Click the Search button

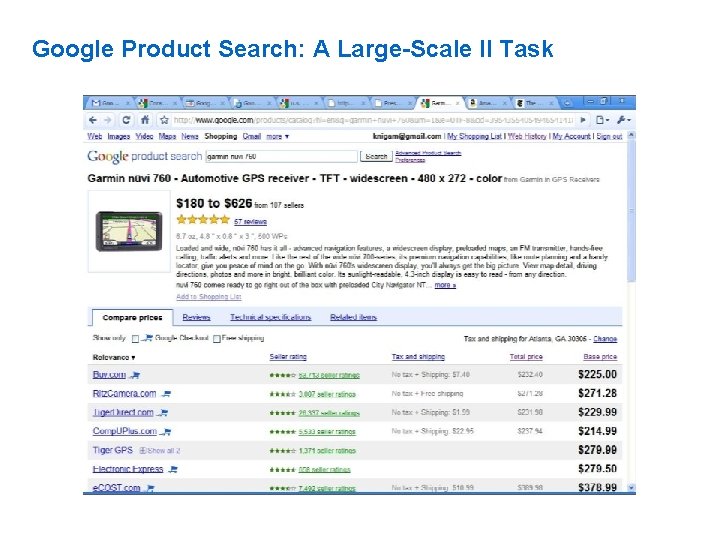pos(376,157)
